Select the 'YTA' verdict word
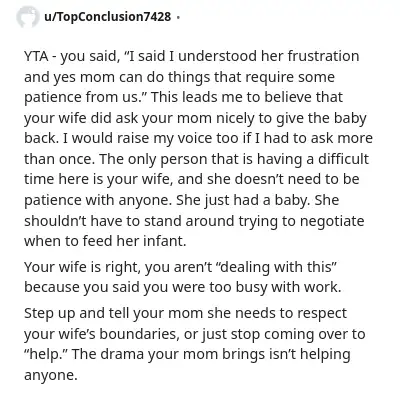The image size is (400, 410). coord(36,56)
